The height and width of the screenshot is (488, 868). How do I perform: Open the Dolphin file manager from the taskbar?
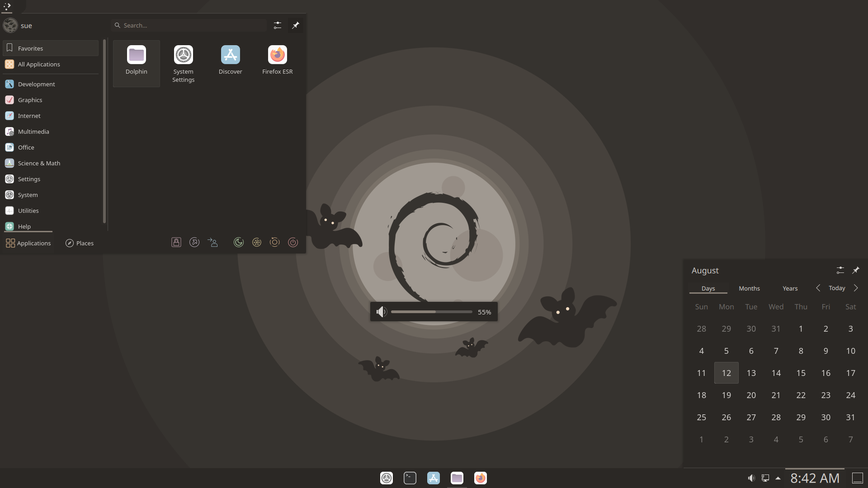[457, 478]
